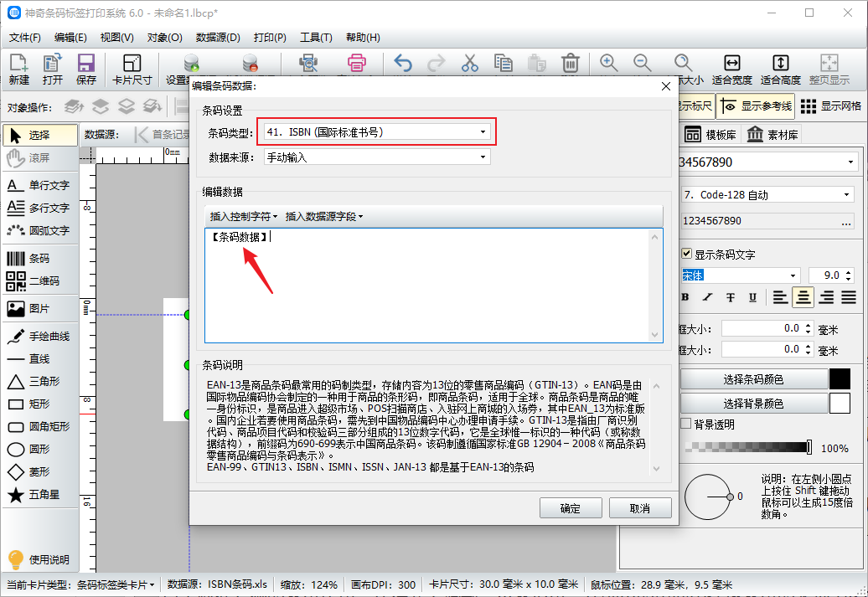
Task: Select the 圆角矩形 rounded rectangle tool
Action: 40,426
